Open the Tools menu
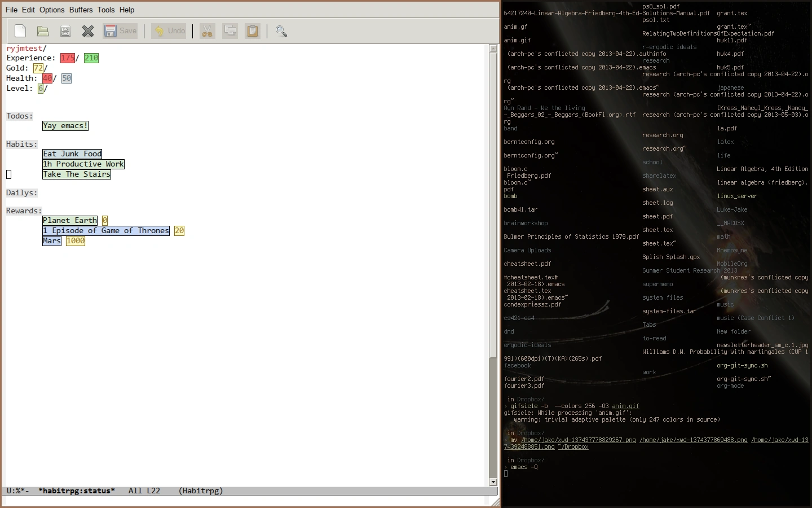812x508 pixels. [x=106, y=10]
